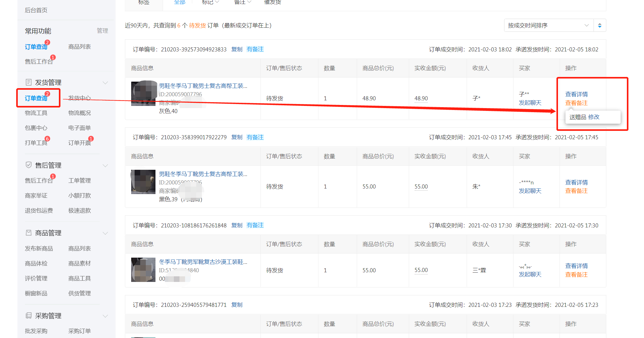The image size is (644, 338).
Task: Collapse the 发货管理 section chevron
Action: (105, 83)
